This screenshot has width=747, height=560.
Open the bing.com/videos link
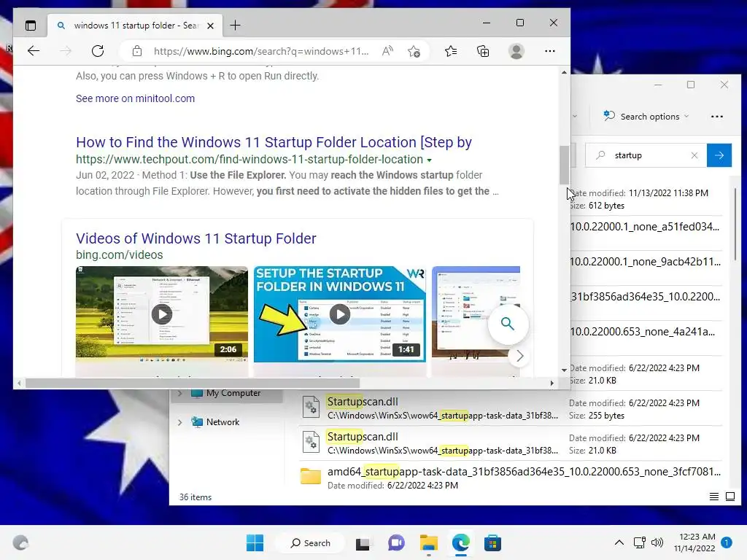click(x=119, y=254)
